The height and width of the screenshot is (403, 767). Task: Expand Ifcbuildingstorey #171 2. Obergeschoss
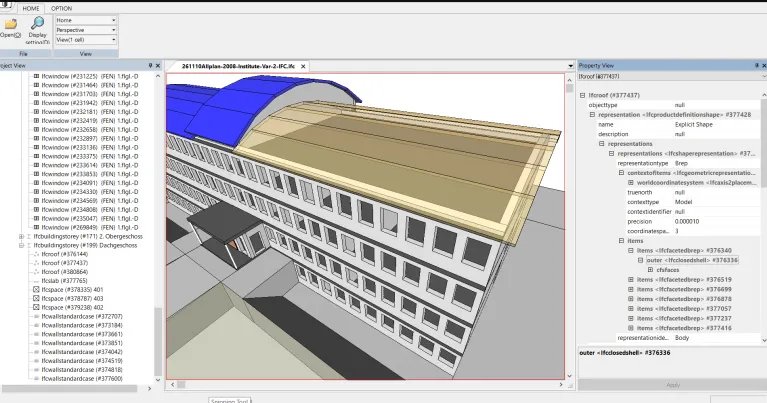(22, 237)
